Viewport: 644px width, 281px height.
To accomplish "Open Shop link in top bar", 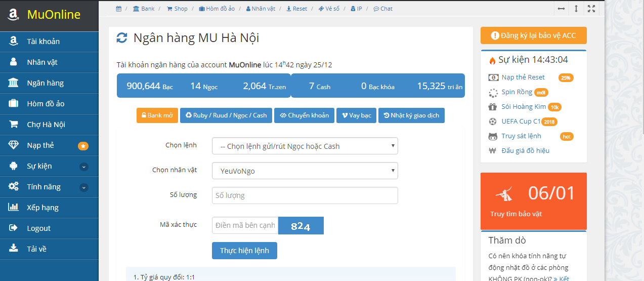I will [x=177, y=9].
